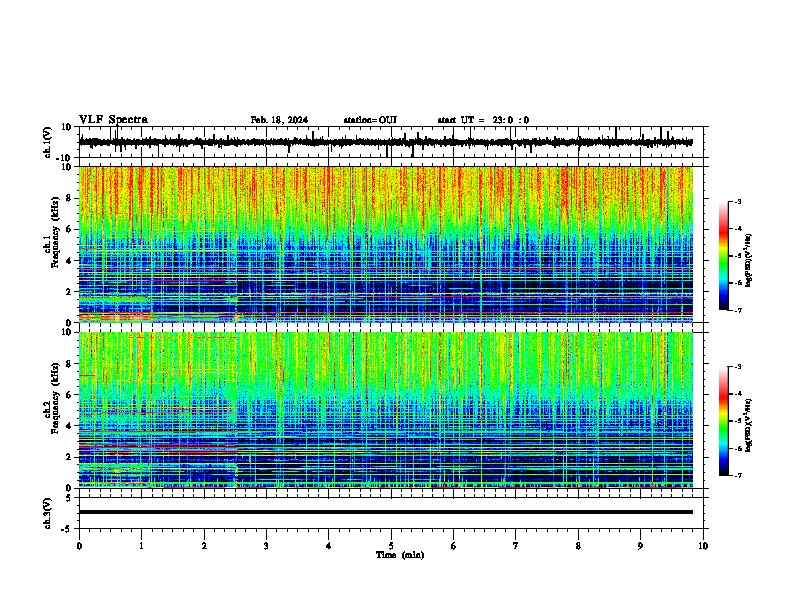Click the ch.1 spectrogram panel
This screenshot has width=792, height=612.
[x=385, y=244]
